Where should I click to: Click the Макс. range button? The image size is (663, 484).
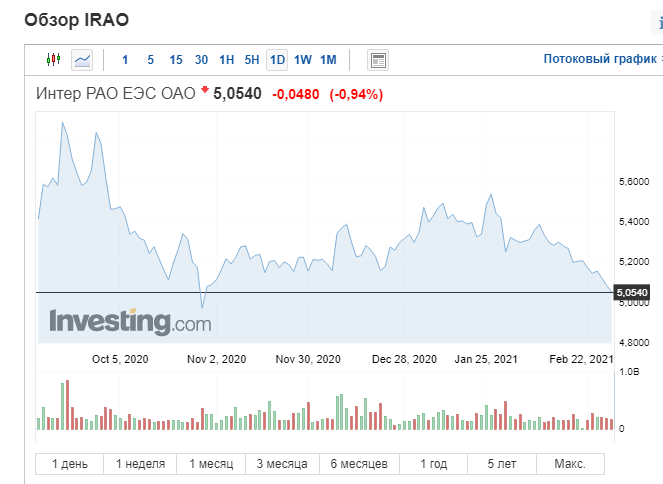tap(570, 464)
